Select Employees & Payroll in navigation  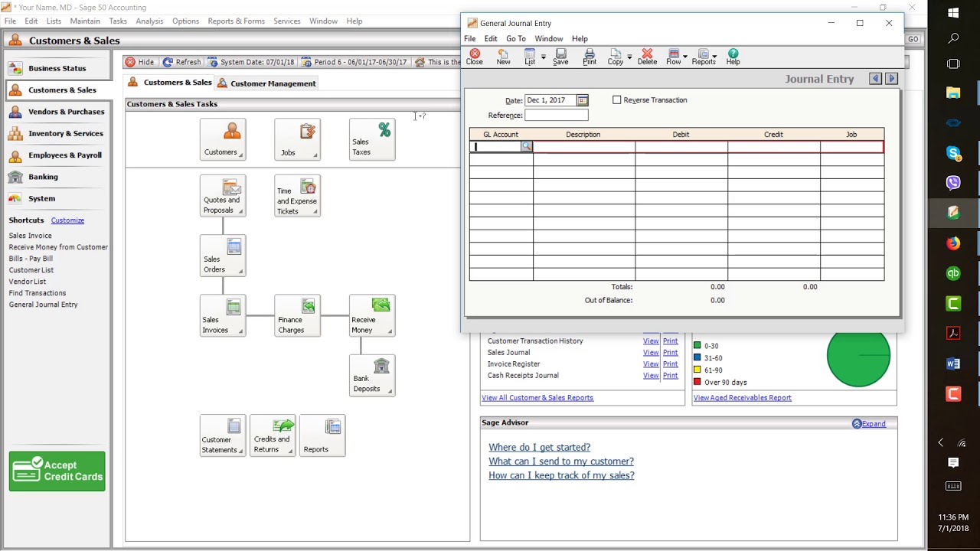coord(58,155)
